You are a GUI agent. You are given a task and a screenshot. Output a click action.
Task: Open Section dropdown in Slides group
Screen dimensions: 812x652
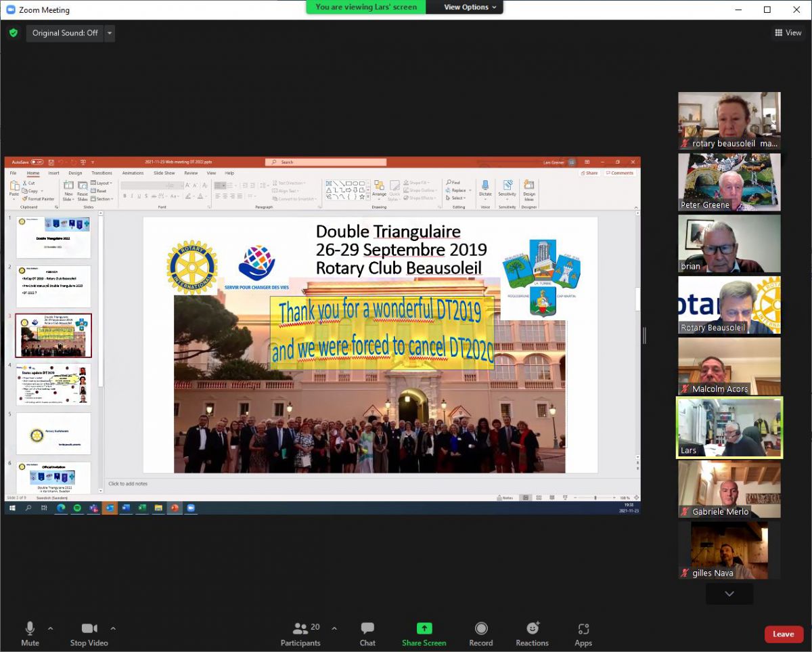(x=102, y=199)
